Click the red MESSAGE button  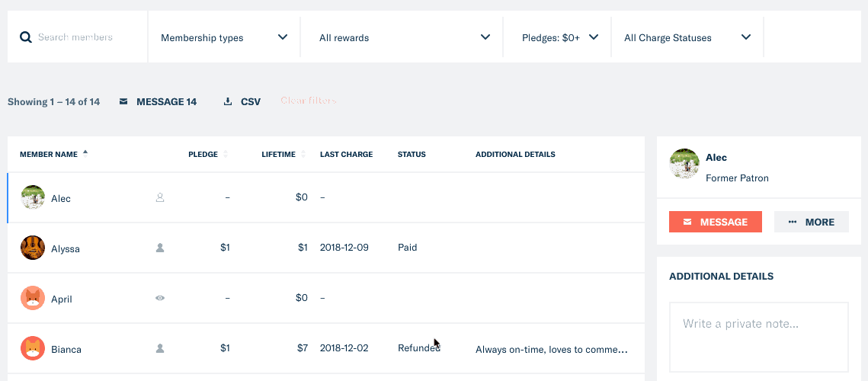(x=716, y=222)
